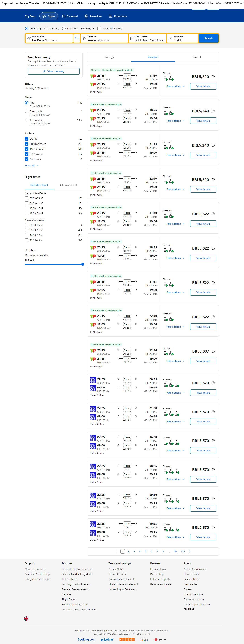
Task: Click the swap origin and destination arrows icon
Action: (77, 38)
